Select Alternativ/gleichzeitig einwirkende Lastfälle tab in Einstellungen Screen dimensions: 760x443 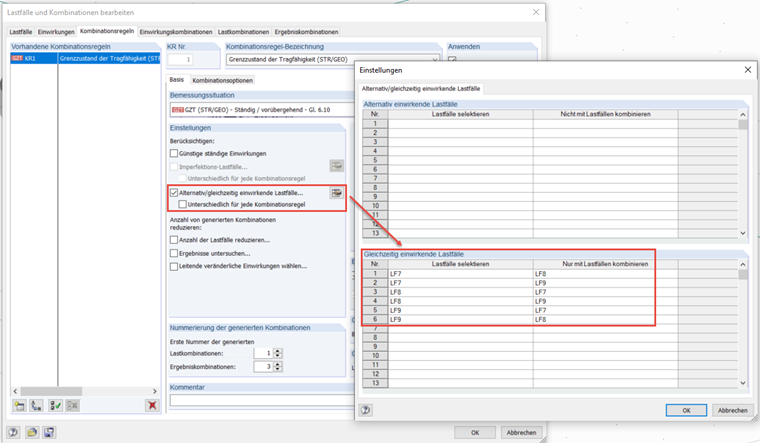pyautogui.click(x=421, y=89)
